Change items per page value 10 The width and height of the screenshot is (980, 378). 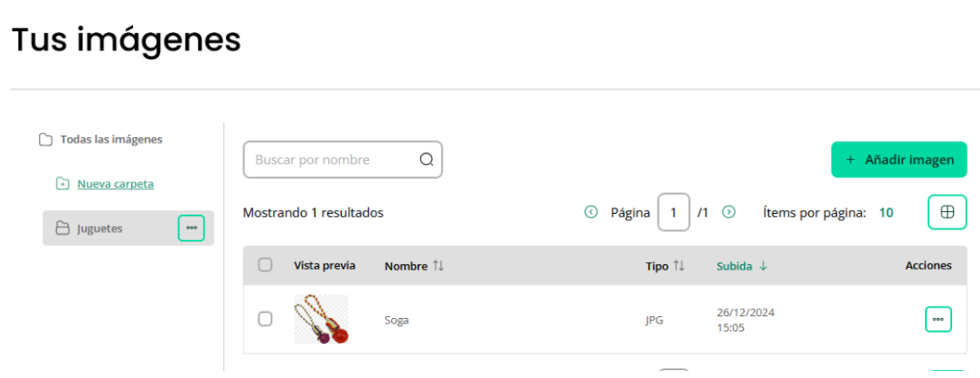(x=886, y=212)
